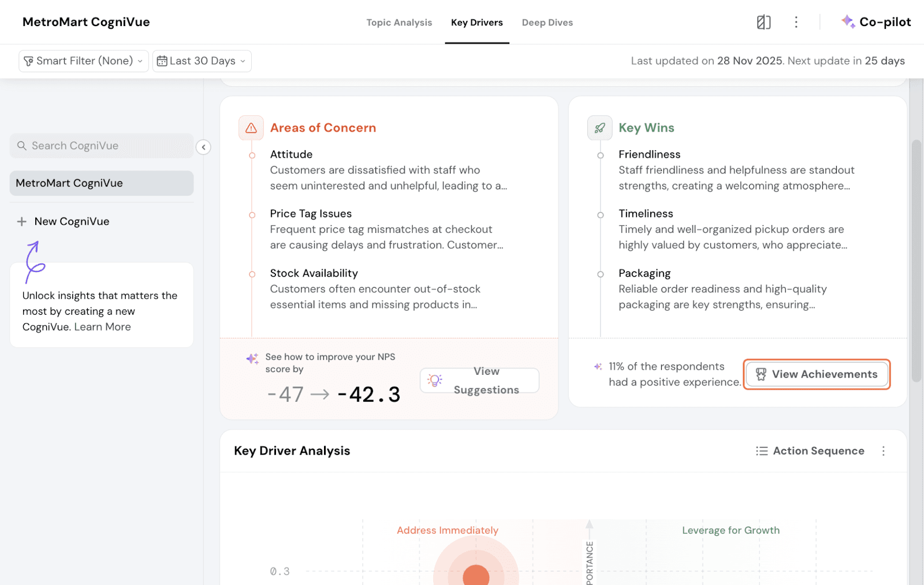This screenshot has height=585, width=924.
Task: Click the View Achievements button
Action: [x=817, y=374]
